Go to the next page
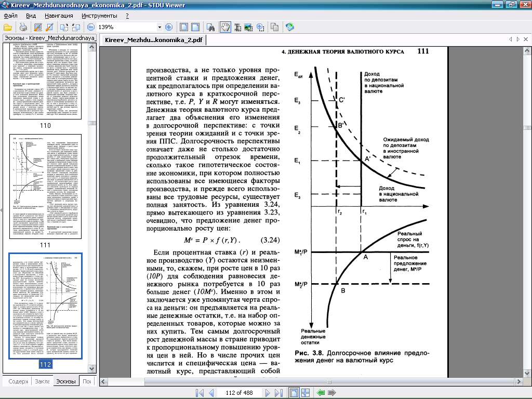This screenshot has width=532, height=399. click(268, 393)
